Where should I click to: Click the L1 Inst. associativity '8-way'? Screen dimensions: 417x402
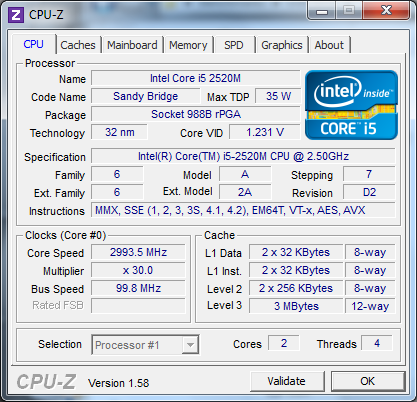pos(370,270)
